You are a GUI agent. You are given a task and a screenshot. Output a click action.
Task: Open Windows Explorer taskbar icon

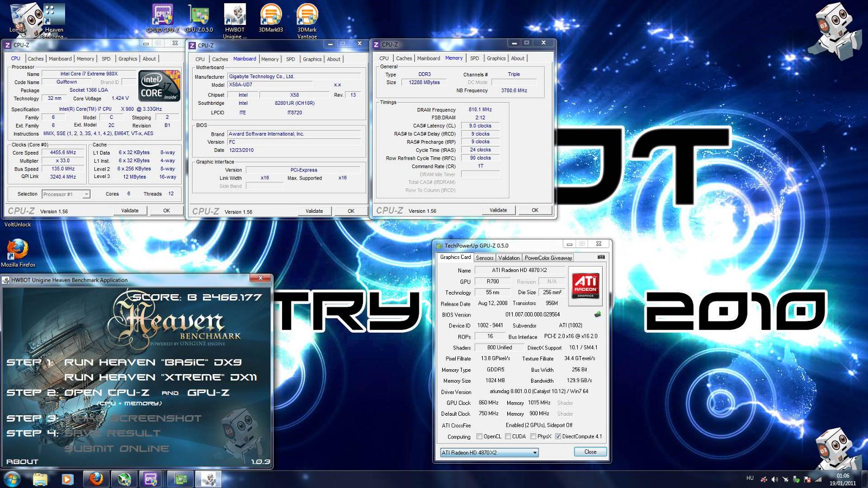40,479
